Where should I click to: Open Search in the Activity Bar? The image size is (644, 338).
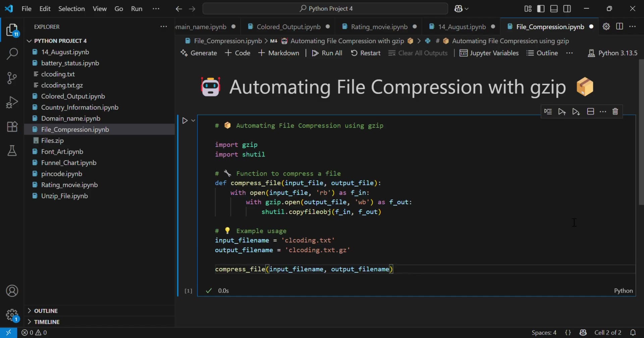tap(12, 54)
